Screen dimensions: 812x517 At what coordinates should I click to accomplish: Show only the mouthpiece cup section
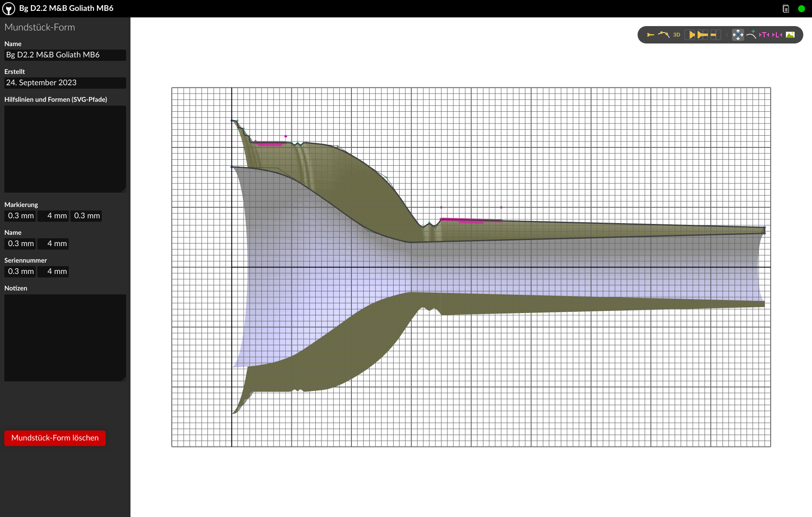(x=690, y=35)
